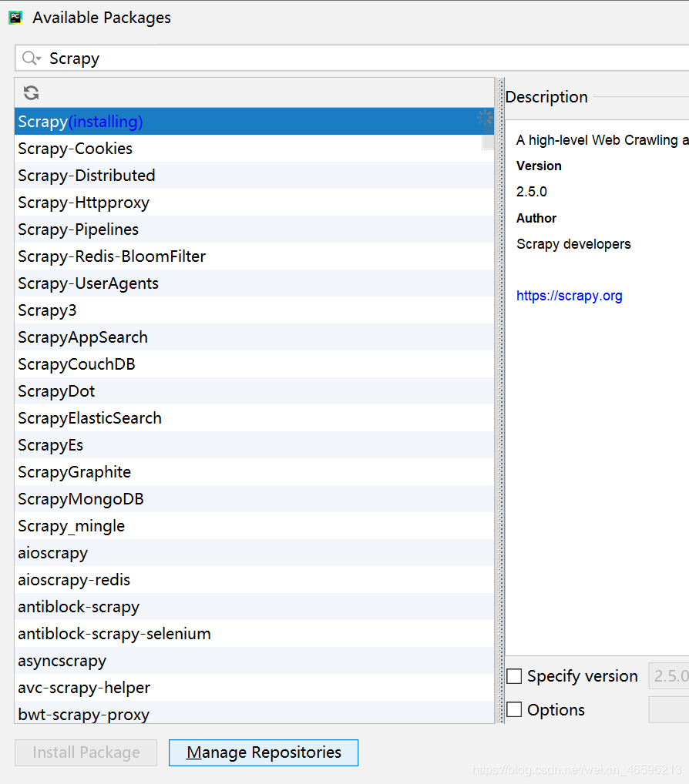Enable the Options checkbox
Image resolution: width=689 pixels, height=784 pixels.
514,709
